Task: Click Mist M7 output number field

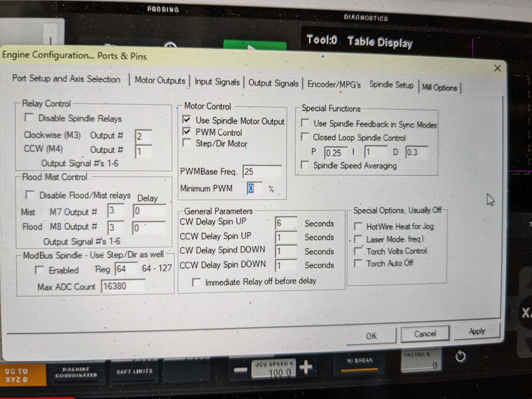Action: pyautogui.click(x=116, y=210)
